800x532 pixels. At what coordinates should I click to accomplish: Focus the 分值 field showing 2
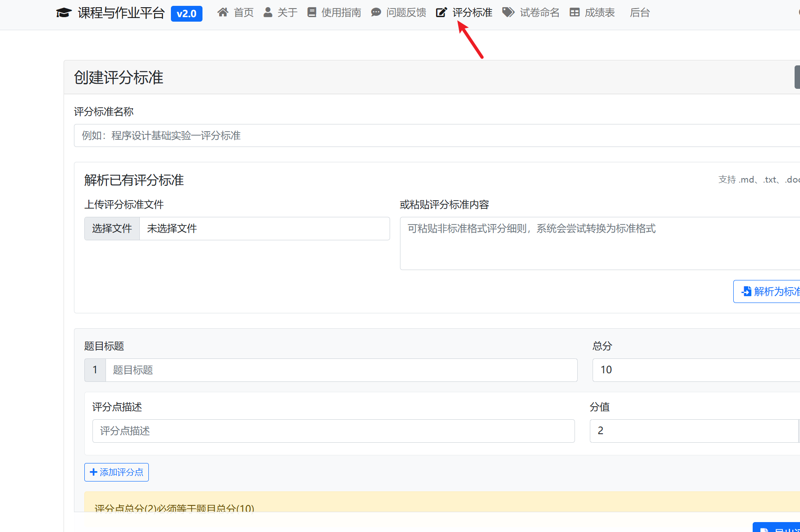pos(694,431)
